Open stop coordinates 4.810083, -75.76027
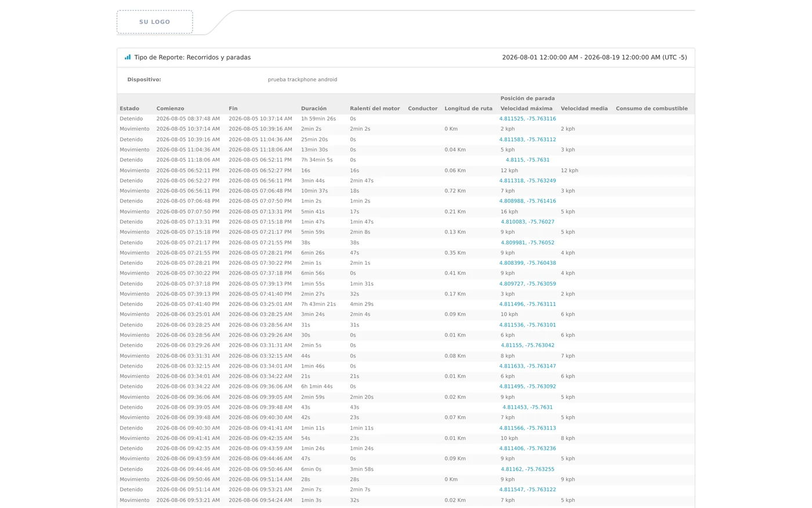 527,222
